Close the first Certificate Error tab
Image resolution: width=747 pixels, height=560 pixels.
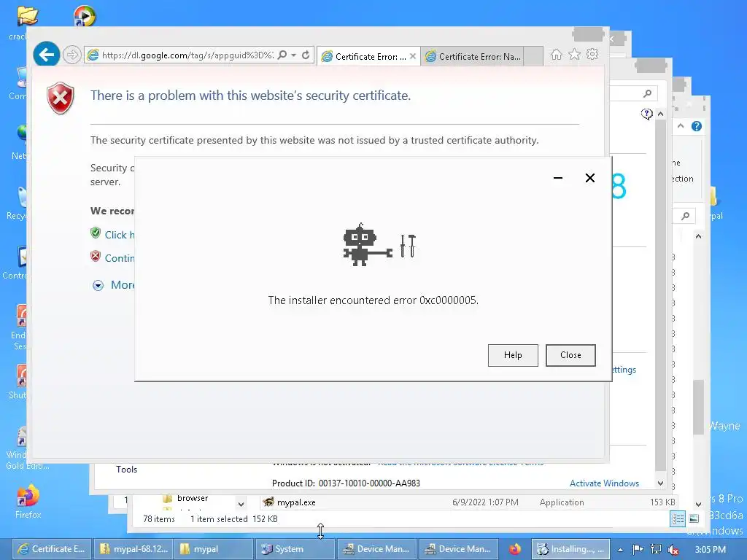413,56
